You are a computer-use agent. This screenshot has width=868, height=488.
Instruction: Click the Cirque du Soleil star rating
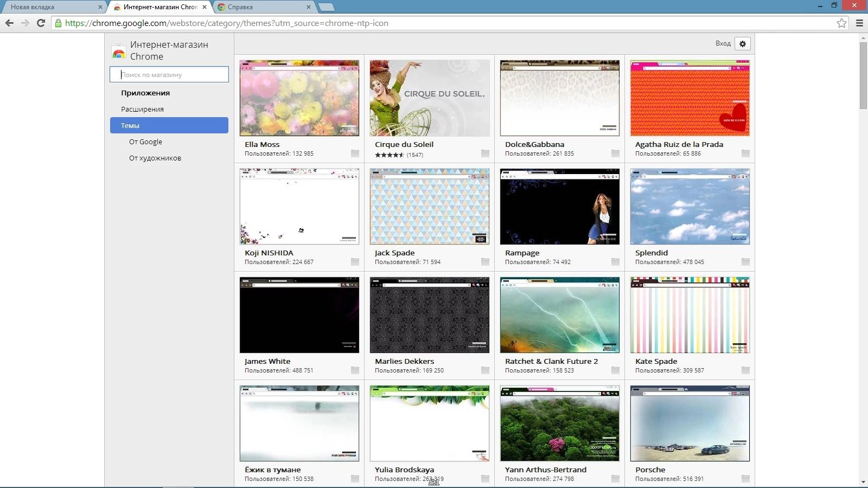(390, 155)
